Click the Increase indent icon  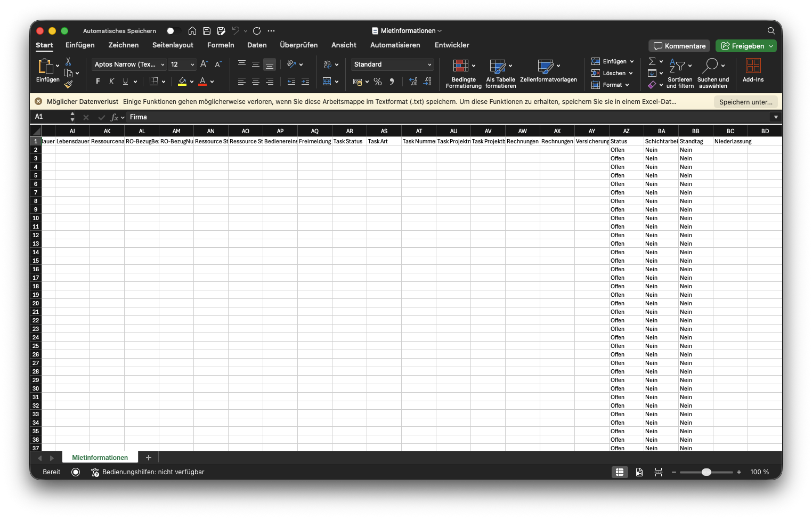tap(305, 82)
